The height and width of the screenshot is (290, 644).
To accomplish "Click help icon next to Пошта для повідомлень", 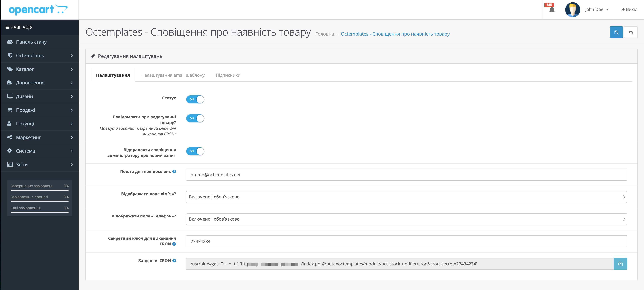I will (174, 171).
